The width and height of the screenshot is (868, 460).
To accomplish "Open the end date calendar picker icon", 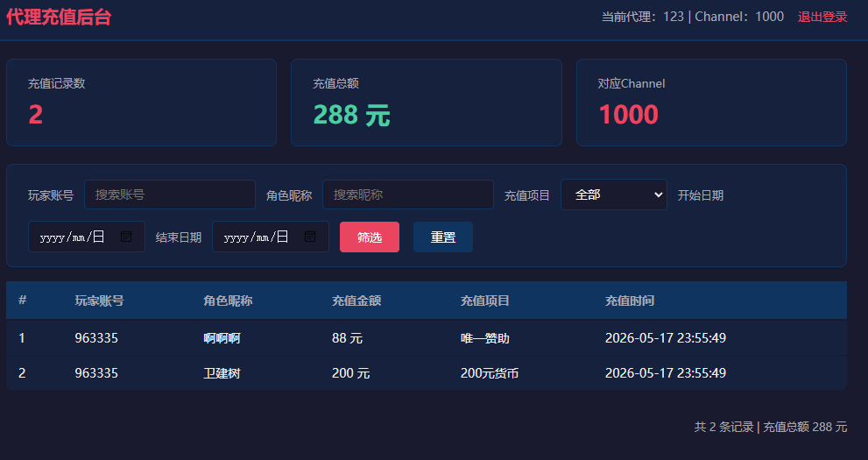I will point(310,237).
